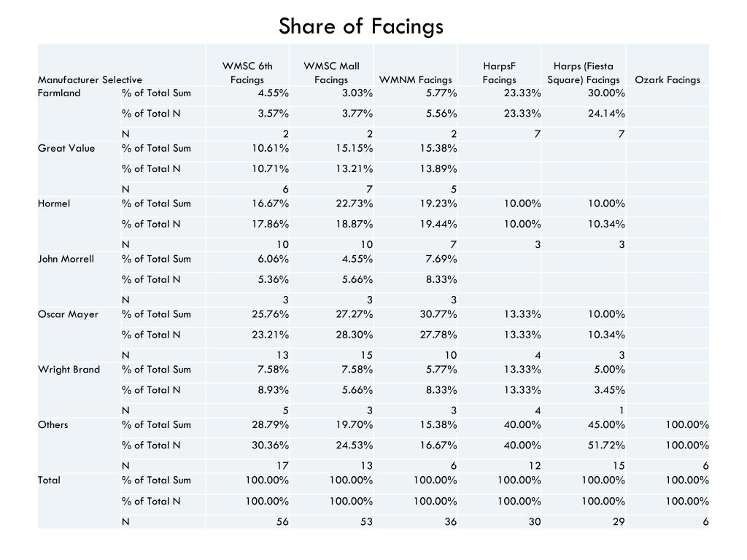Click the Share of Facings title
The height and width of the screenshot is (560, 747).
(360, 26)
